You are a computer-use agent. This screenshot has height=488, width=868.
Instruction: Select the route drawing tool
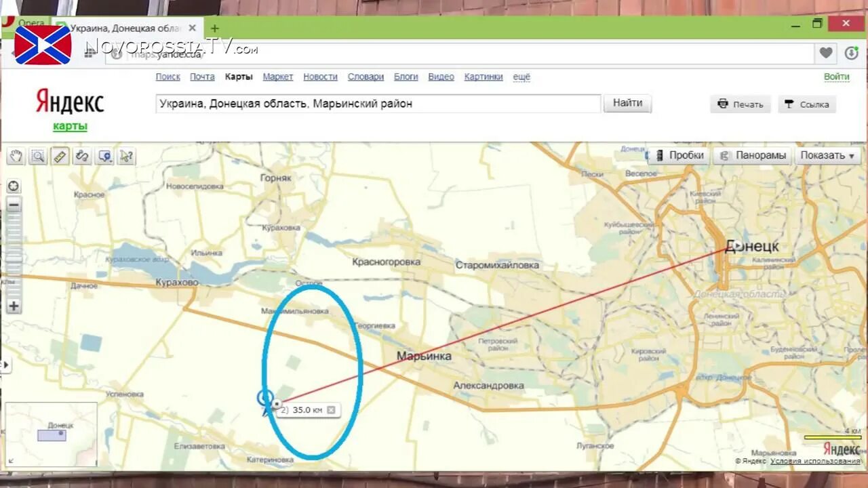83,157
